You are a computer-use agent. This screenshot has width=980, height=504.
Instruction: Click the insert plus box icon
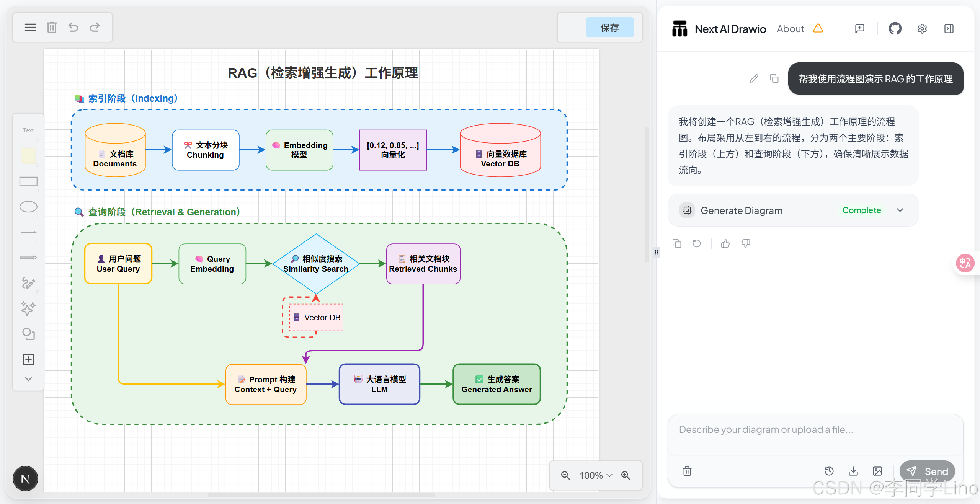pyautogui.click(x=28, y=359)
